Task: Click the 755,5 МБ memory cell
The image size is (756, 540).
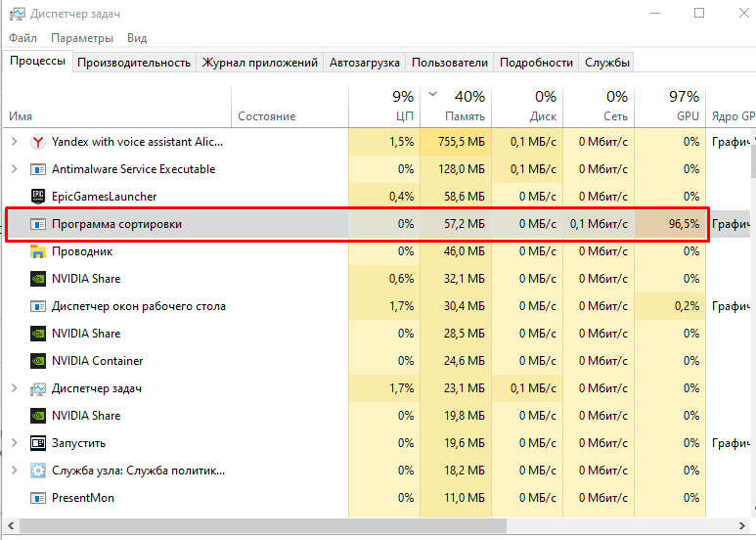Action: coord(456,142)
